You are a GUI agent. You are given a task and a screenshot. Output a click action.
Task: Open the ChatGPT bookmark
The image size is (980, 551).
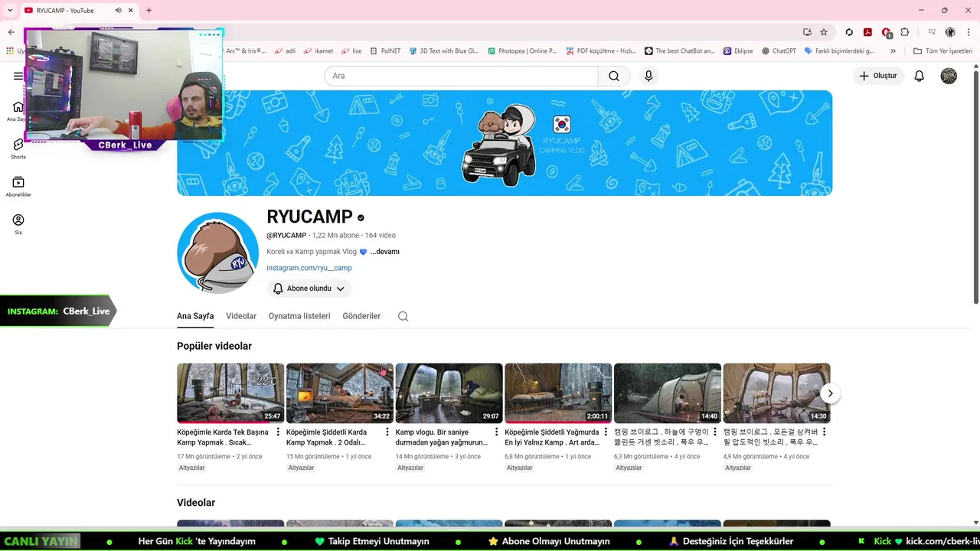pos(779,51)
